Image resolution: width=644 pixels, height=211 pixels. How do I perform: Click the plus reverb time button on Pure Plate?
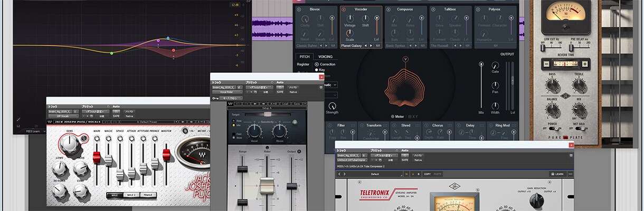[x=585, y=64]
